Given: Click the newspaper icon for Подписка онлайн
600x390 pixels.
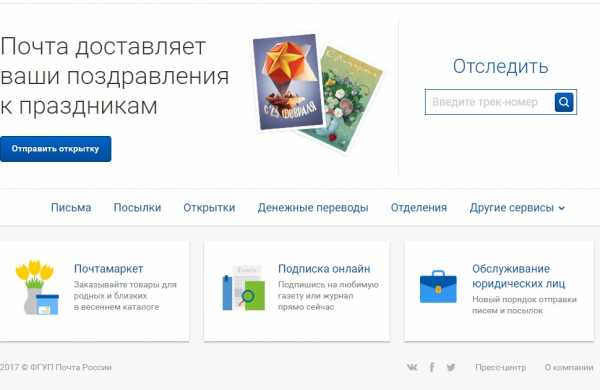Looking at the screenshot, I should coord(244,288).
